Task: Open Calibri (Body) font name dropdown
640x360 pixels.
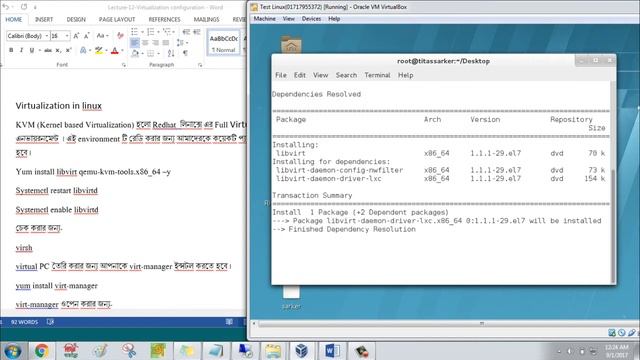Action: point(47,36)
